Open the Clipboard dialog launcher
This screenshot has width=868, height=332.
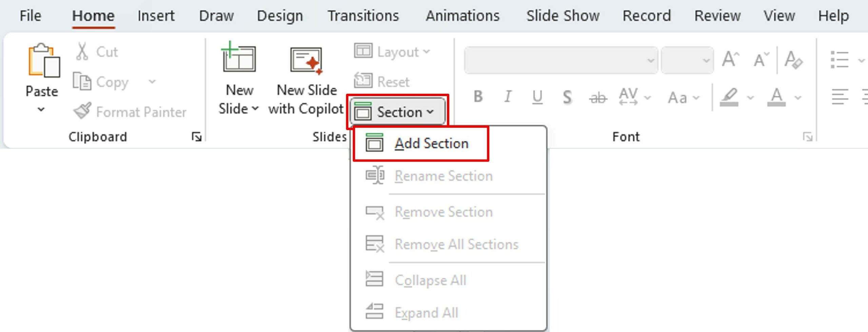(197, 137)
